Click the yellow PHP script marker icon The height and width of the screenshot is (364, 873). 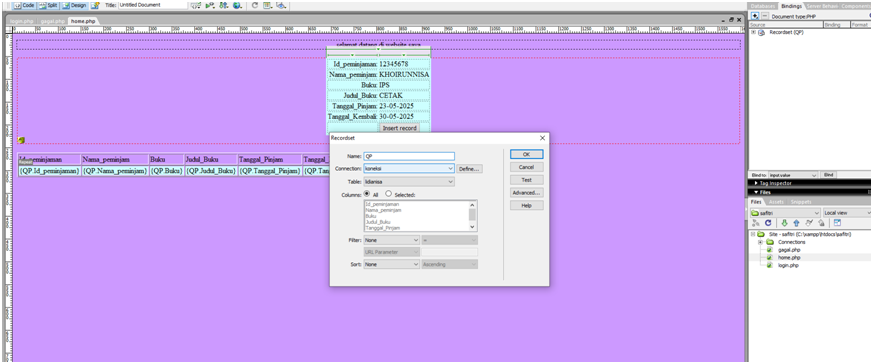[21, 140]
